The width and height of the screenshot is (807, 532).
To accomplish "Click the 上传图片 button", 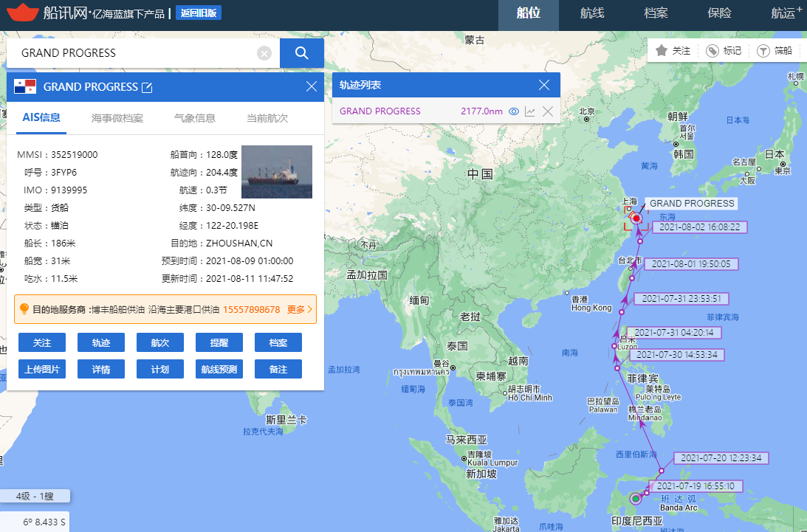I will 42,369.
